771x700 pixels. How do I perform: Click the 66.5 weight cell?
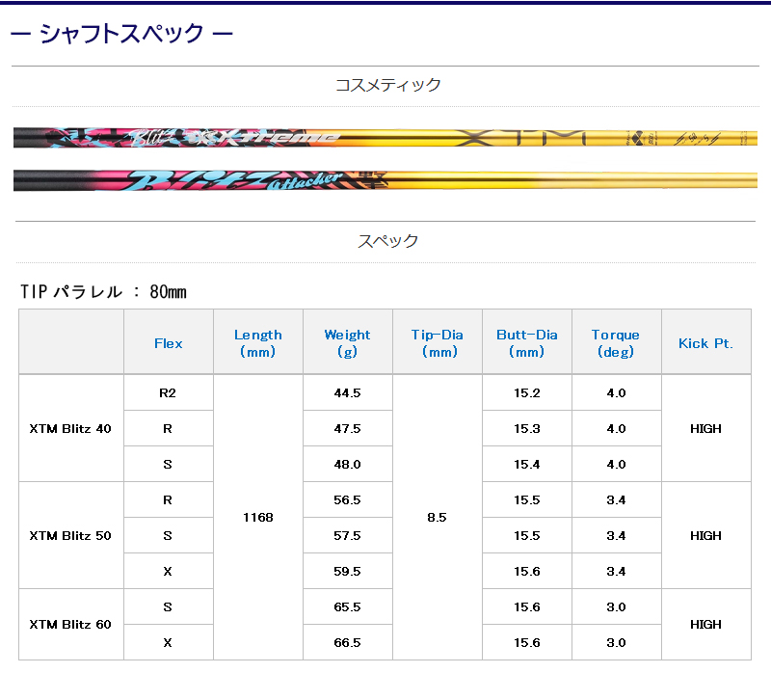[347, 642]
